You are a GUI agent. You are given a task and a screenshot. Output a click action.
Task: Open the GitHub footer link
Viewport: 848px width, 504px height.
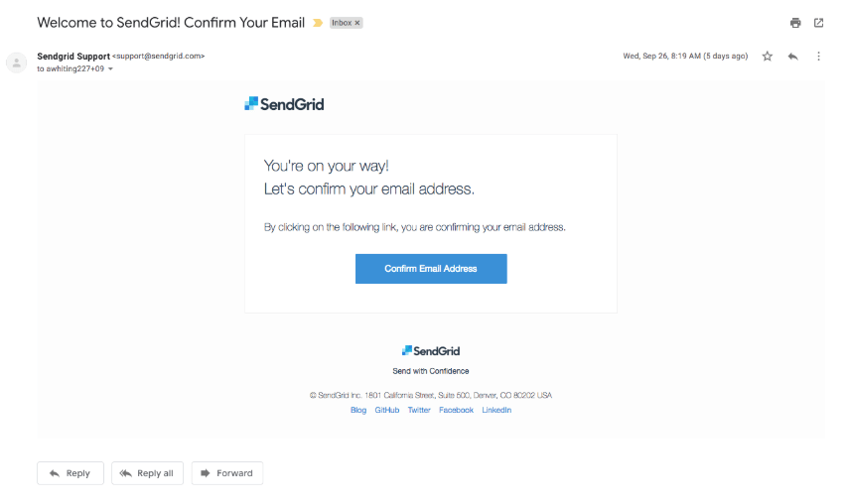tap(386, 410)
